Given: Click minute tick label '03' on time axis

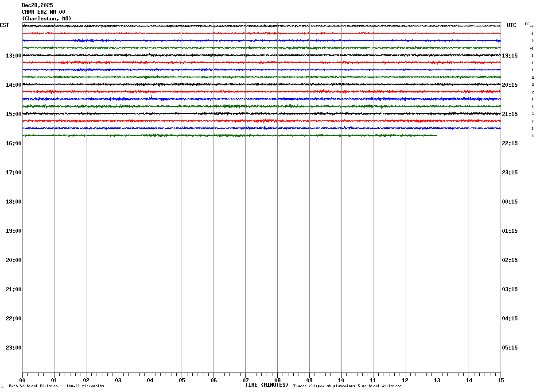Looking at the screenshot, I should (x=118, y=380).
